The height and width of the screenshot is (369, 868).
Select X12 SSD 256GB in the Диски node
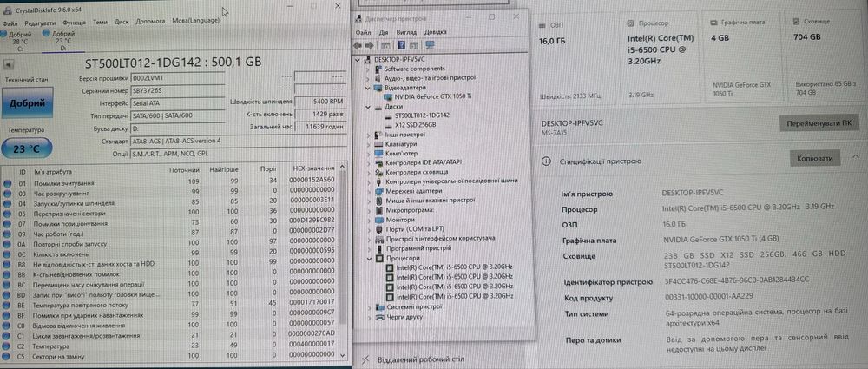point(415,125)
